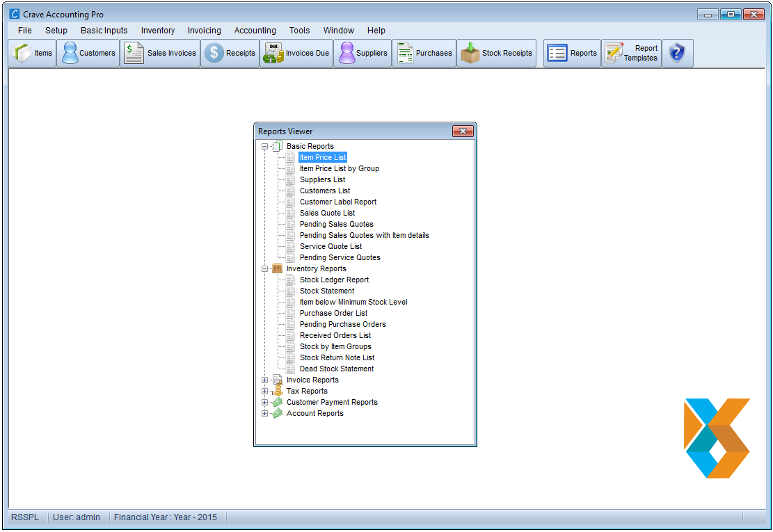Select Item Price List by Group
This screenshot has height=532, width=773.
click(339, 168)
